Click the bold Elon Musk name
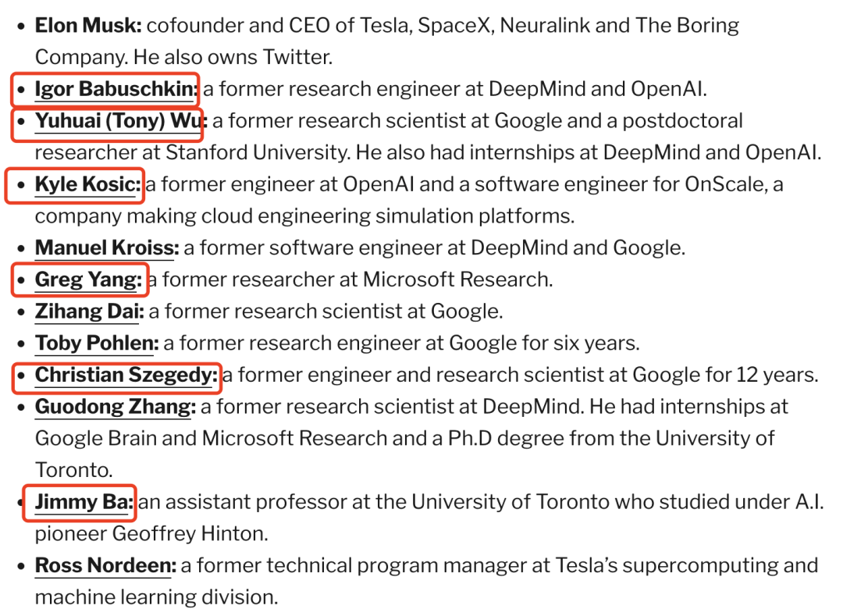 coord(87,25)
